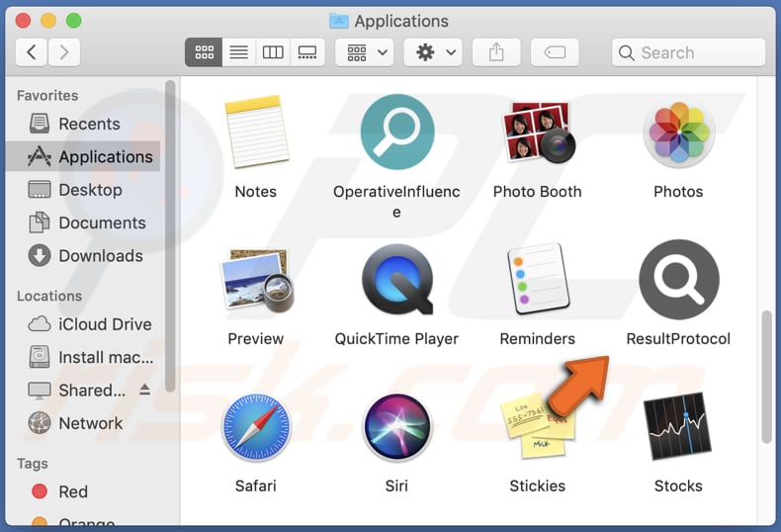Go forward with the right arrow button
The height and width of the screenshot is (532, 781).
point(63,52)
